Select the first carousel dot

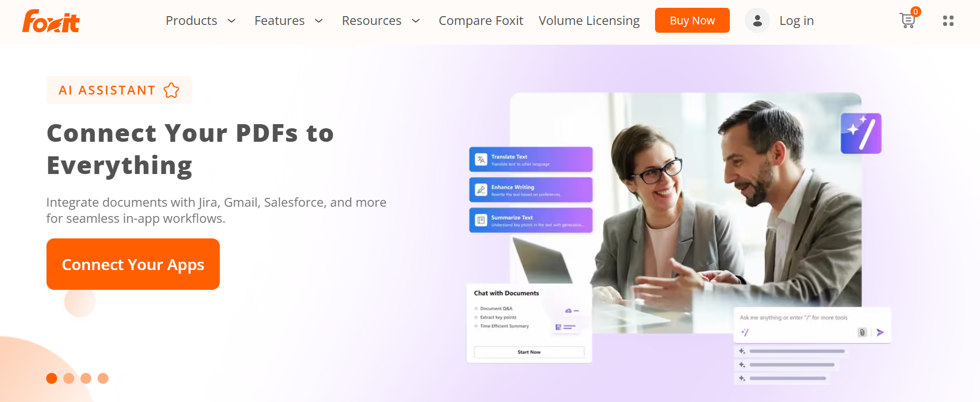(51, 378)
